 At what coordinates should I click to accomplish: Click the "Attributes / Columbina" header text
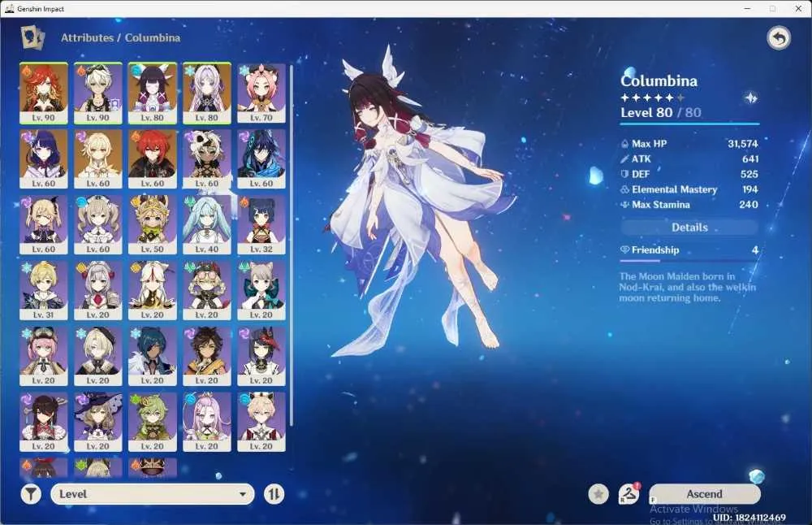pos(121,38)
